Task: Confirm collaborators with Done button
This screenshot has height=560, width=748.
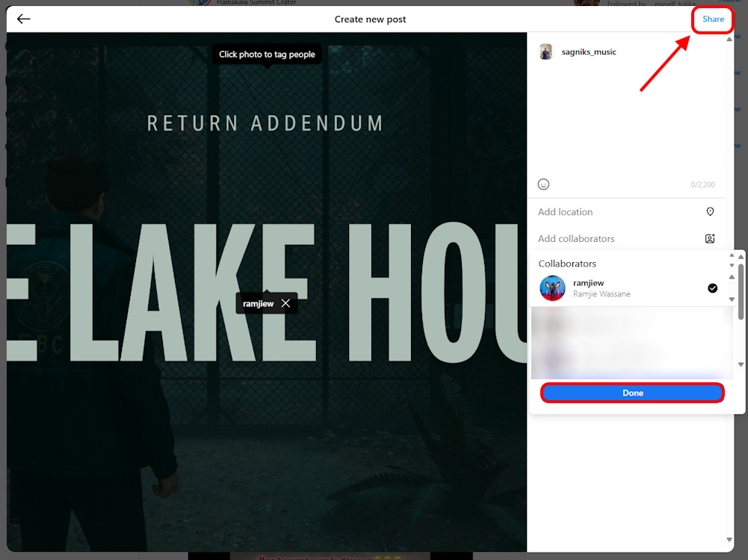Action: tap(633, 393)
